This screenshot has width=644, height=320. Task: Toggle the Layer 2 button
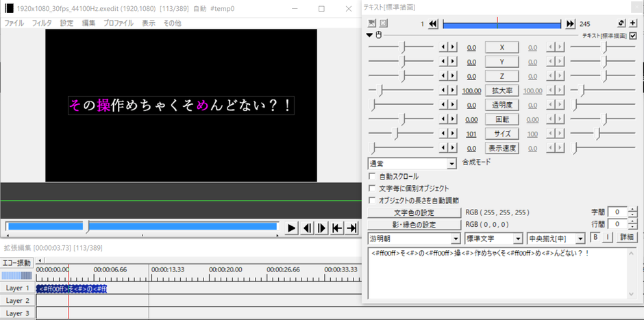17,300
